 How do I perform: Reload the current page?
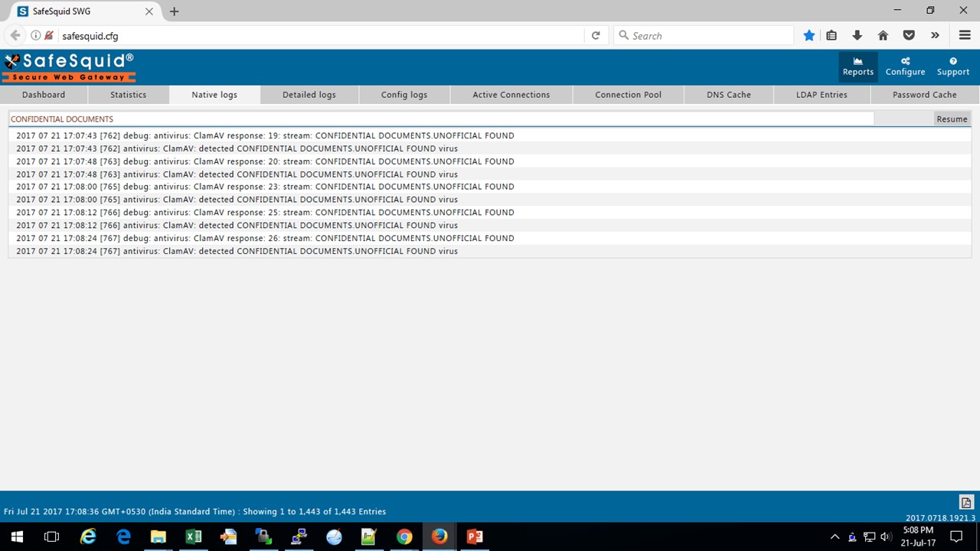tap(596, 35)
